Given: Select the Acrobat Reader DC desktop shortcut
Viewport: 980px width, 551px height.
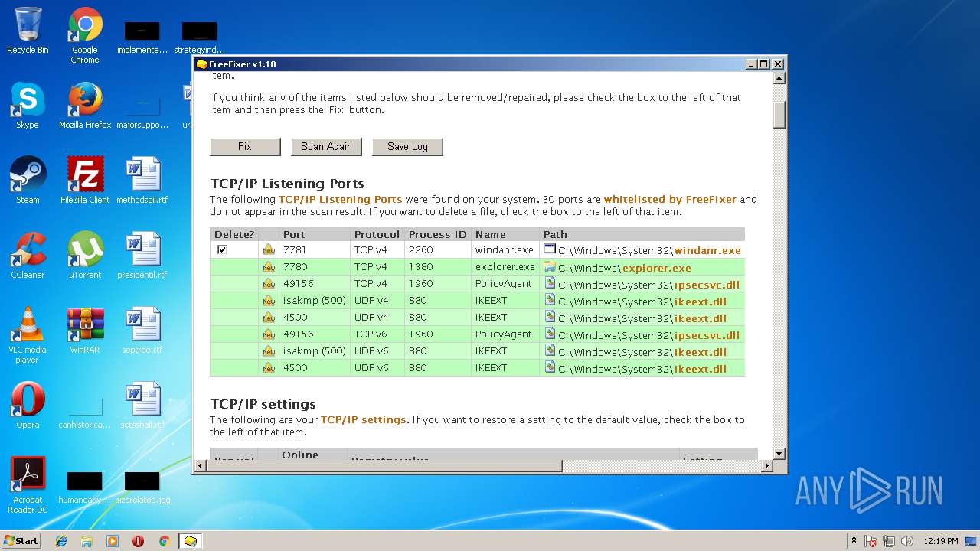Looking at the screenshot, I should click(x=28, y=485).
